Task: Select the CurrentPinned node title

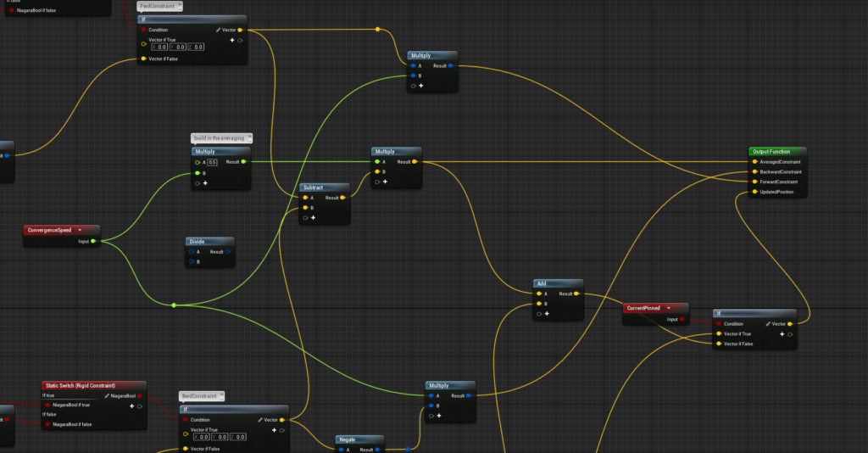Action: tap(643, 308)
